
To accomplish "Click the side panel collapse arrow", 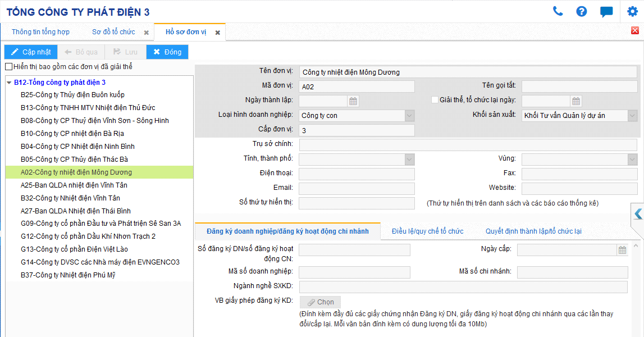I will pos(638,213).
